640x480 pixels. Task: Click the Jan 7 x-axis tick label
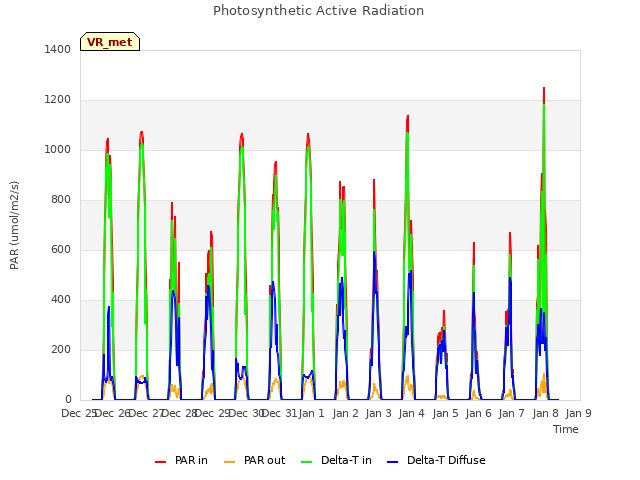click(x=511, y=413)
